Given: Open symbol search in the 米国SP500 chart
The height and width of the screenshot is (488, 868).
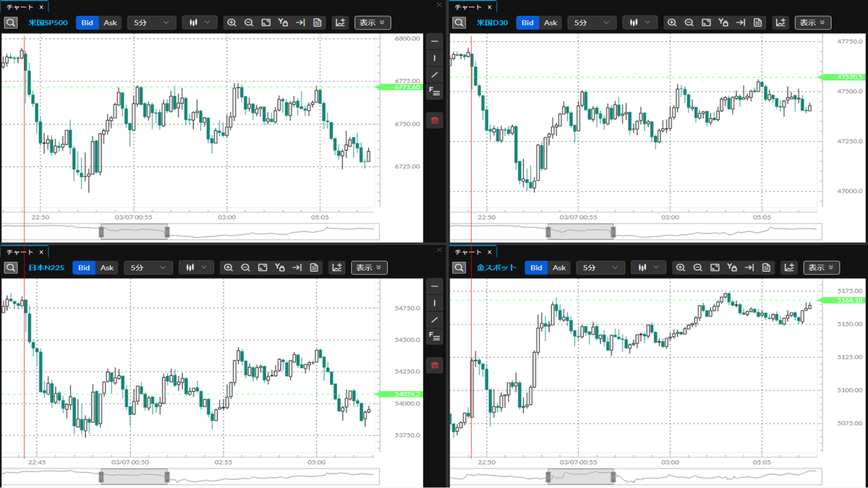Looking at the screenshot, I should (11, 22).
